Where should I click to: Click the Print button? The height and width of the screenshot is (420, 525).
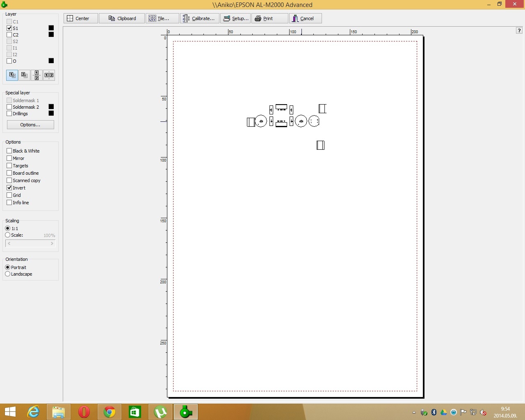click(269, 18)
